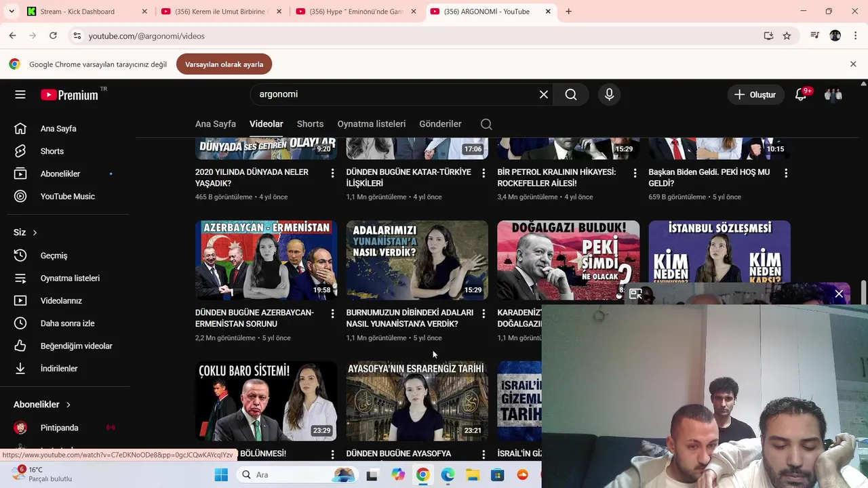
Task: Open the notifications bell
Action: [x=801, y=95]
